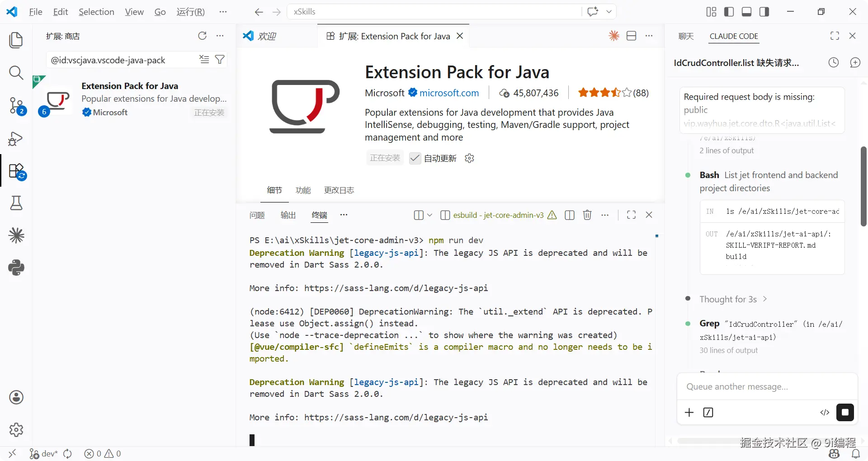Maximize the Claude Code side panel
This screenshot has width=868, height=461.
click(835, 36)
